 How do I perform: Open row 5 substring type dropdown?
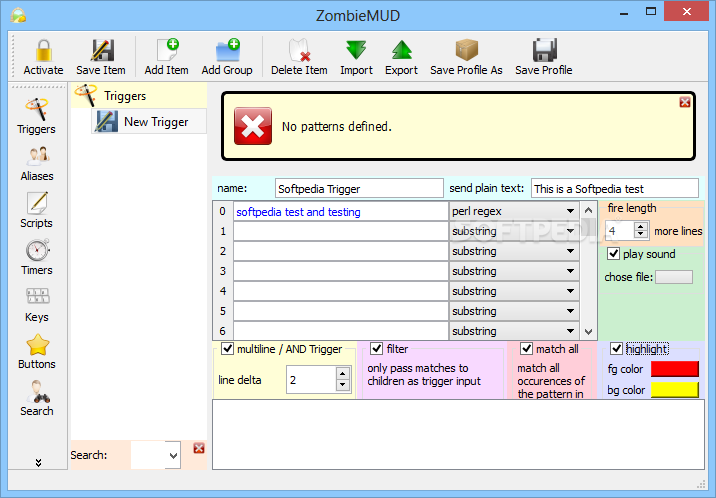point(514,311)
